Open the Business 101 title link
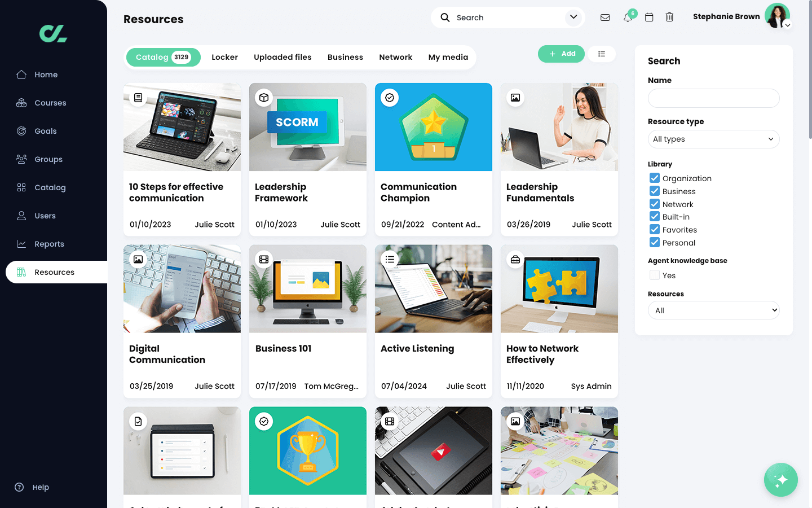Viewport: 812px width, 508px height. click(283, 349)
